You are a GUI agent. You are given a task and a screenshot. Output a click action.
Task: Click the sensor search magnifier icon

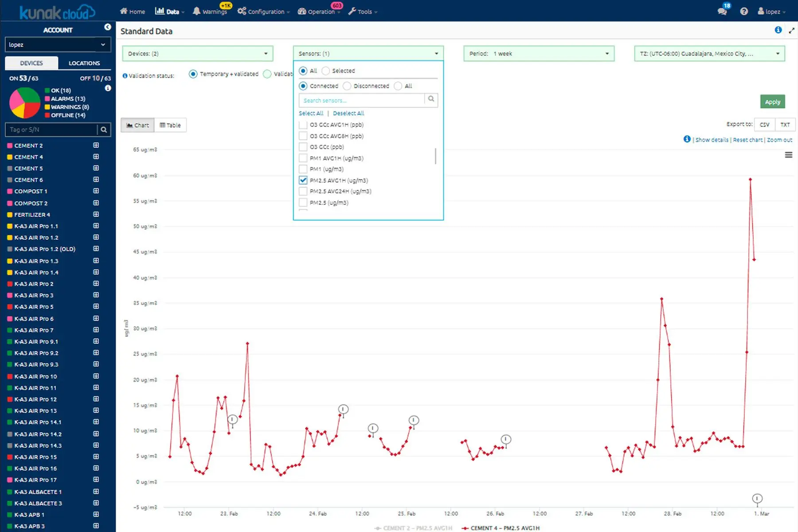[431, 99]
